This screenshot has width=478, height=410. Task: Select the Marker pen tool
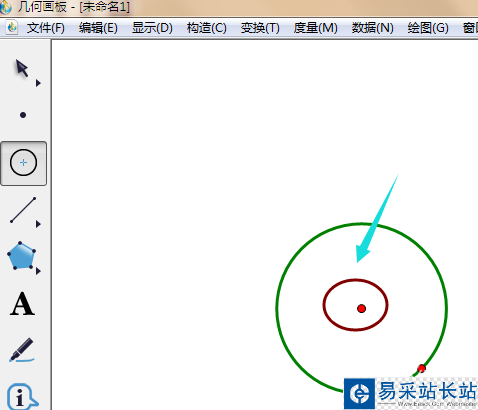pyautogui.click(x=22, y=350)
